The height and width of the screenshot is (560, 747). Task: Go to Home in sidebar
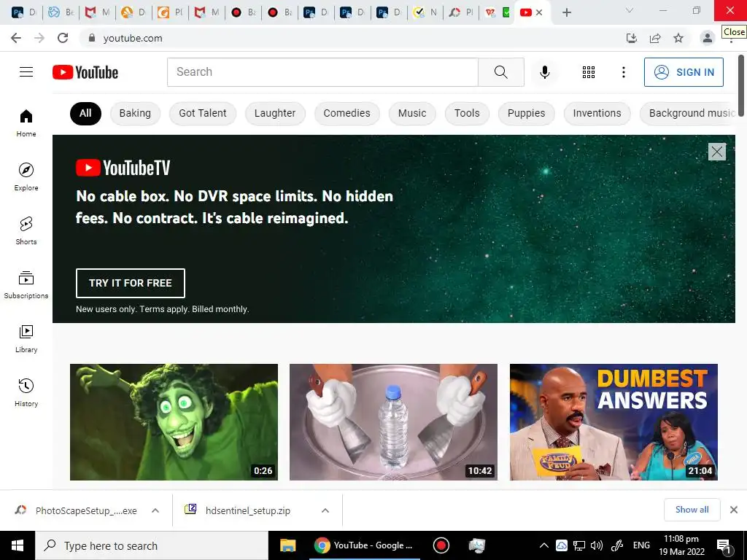[x=26, y=122]
